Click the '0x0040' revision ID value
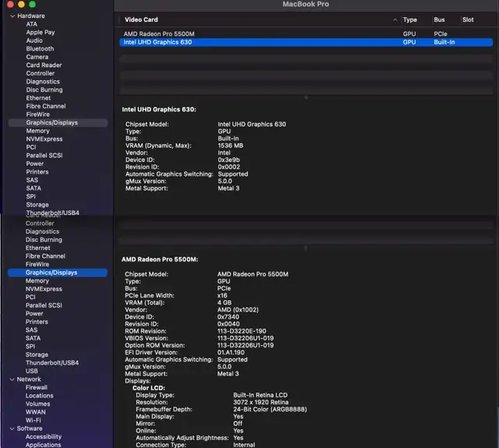 (x=228, y=324)
